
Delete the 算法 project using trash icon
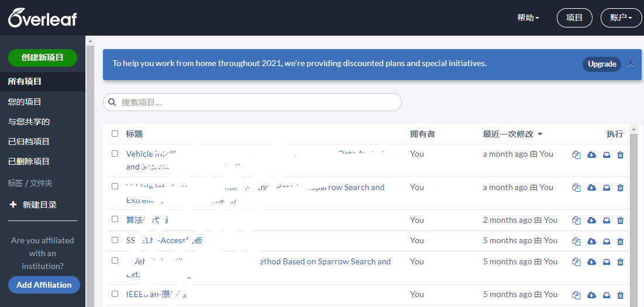click(621, 220)
